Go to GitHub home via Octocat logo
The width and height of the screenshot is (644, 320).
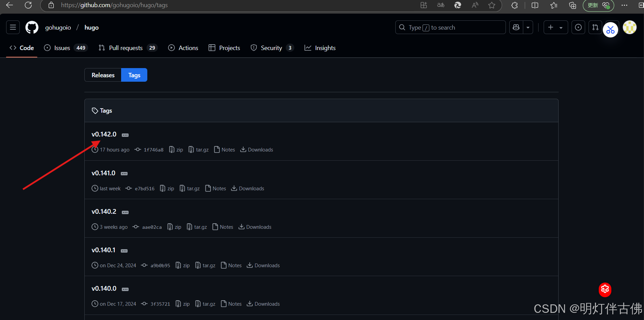coord(32,27)
